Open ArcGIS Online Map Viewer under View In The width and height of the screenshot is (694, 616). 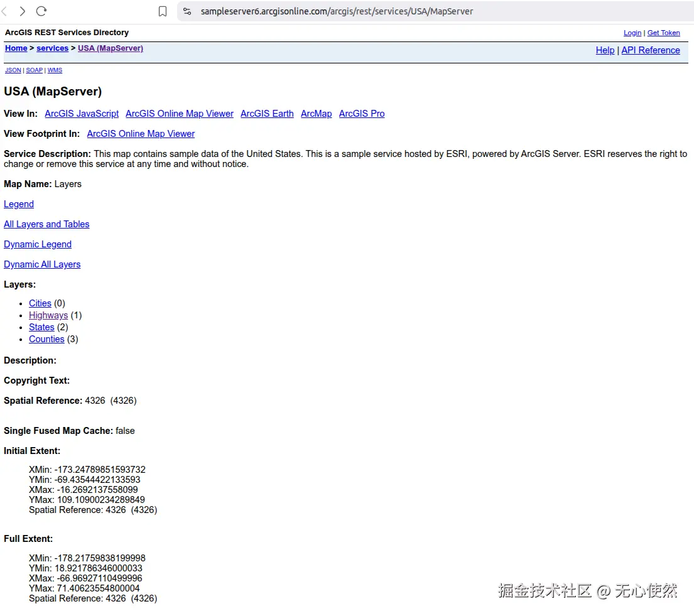(x=179, y=114)
